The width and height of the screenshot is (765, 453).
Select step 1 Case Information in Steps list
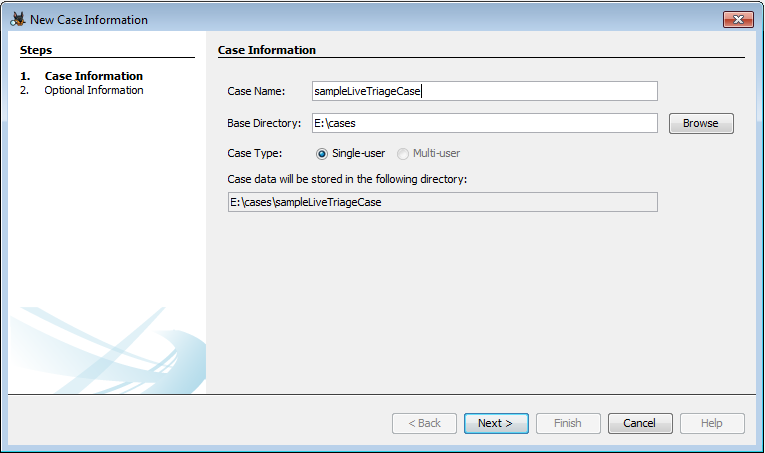pyautogui.click(x=93, y=76)
